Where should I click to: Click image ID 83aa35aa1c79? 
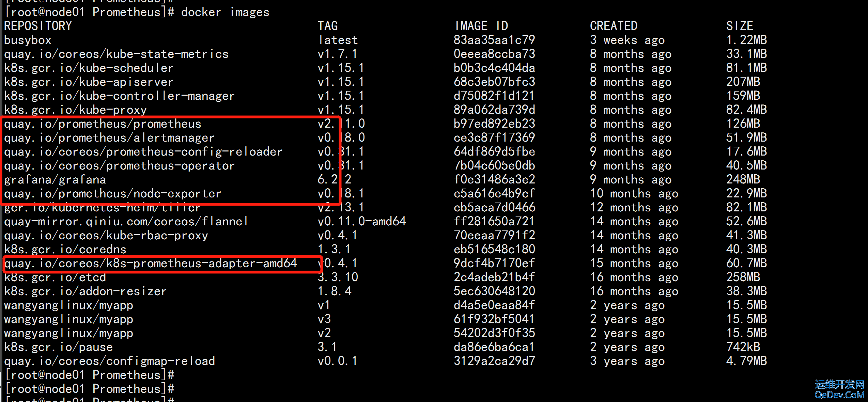coord(494,40)
